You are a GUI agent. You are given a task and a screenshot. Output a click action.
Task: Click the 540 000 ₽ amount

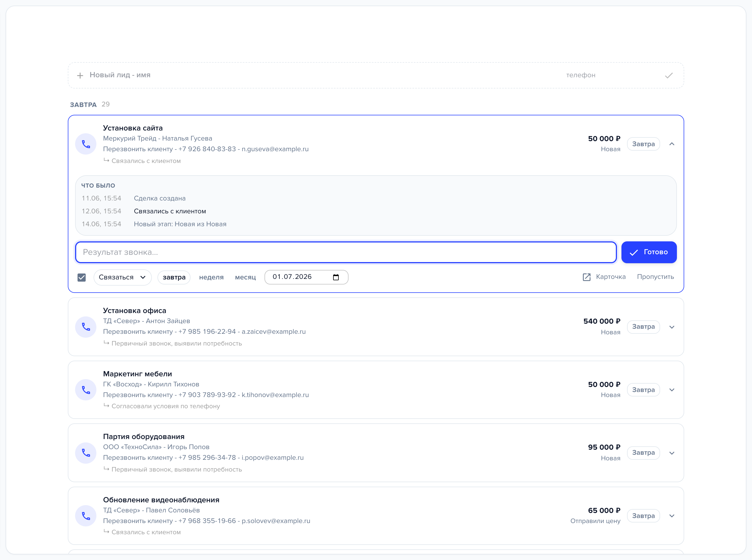point(601,321)
